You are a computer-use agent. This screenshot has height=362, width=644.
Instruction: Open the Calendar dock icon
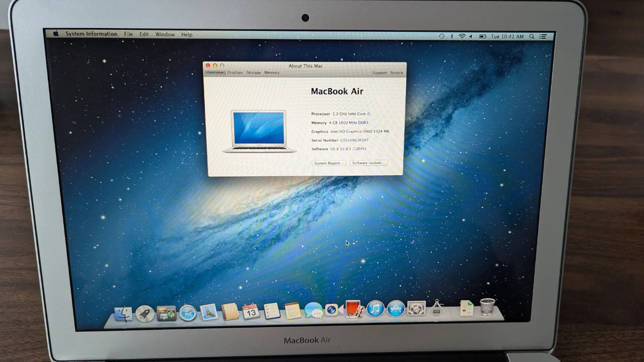coord(251,311)
